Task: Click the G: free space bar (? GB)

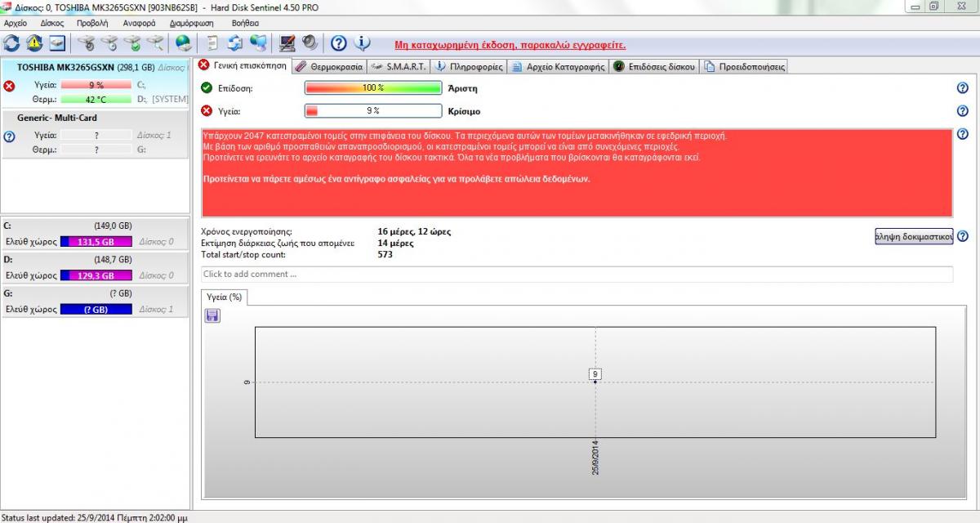Action: pos(96,310)
